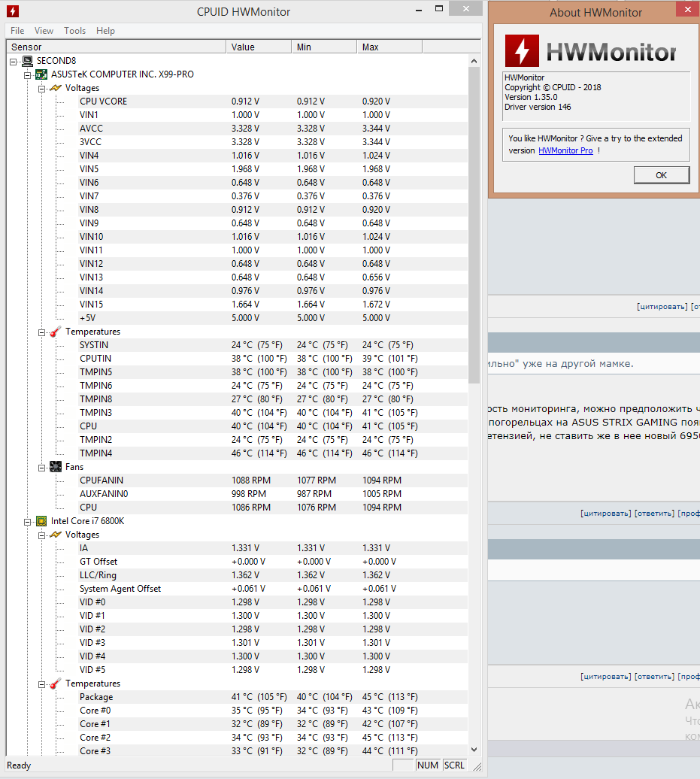Open the File menu
This screenshot has width=700, height=779.
pos(17,31)
